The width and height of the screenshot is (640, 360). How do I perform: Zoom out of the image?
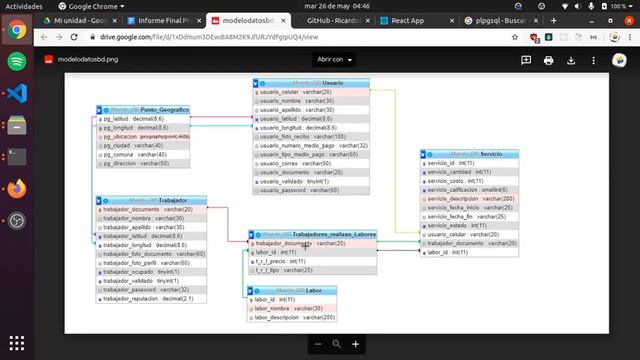pyautogui.click(x=318, y=344)
